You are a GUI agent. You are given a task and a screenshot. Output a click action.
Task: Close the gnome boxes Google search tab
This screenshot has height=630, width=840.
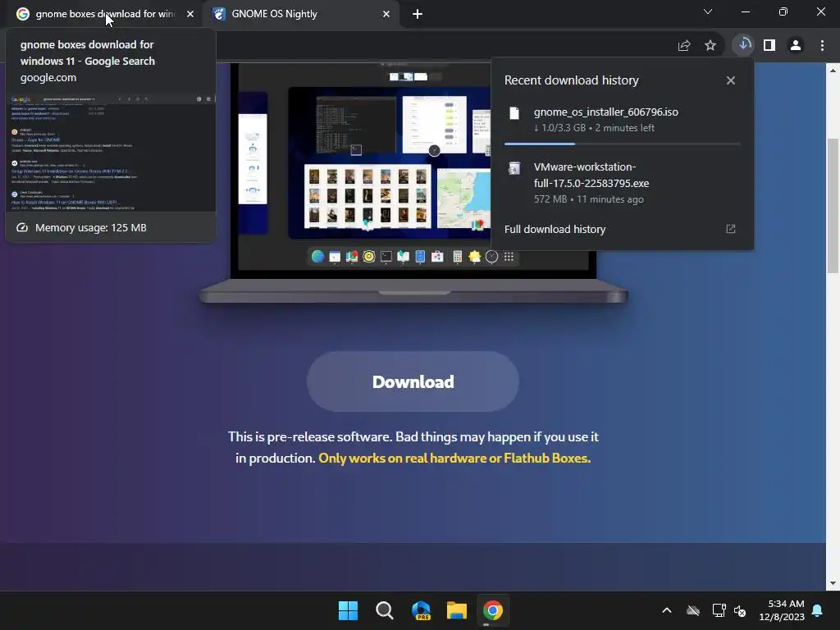point(190,14)
